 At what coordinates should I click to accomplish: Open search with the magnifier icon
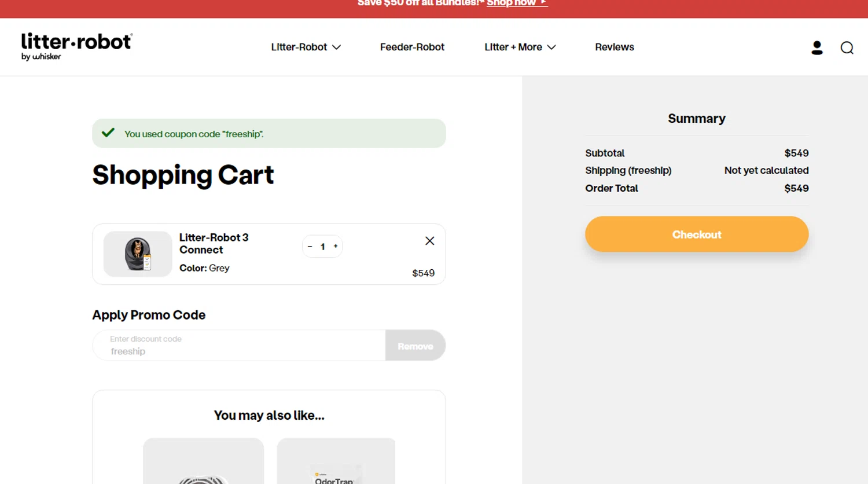click(847, 47)
